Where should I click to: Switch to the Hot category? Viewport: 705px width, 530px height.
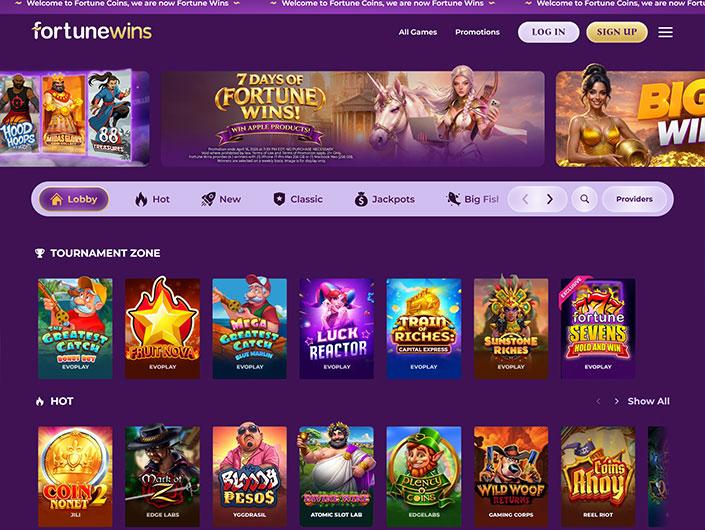coord(152,199)
